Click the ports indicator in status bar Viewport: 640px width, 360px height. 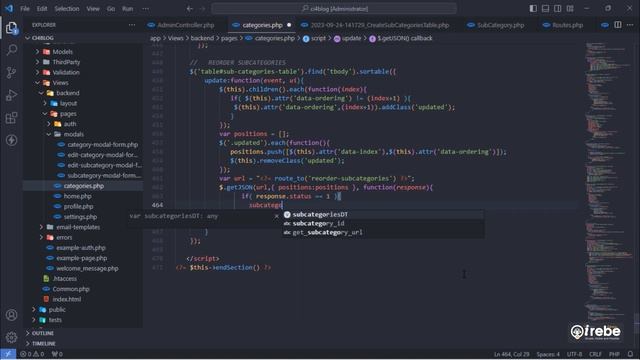[57, 354]
